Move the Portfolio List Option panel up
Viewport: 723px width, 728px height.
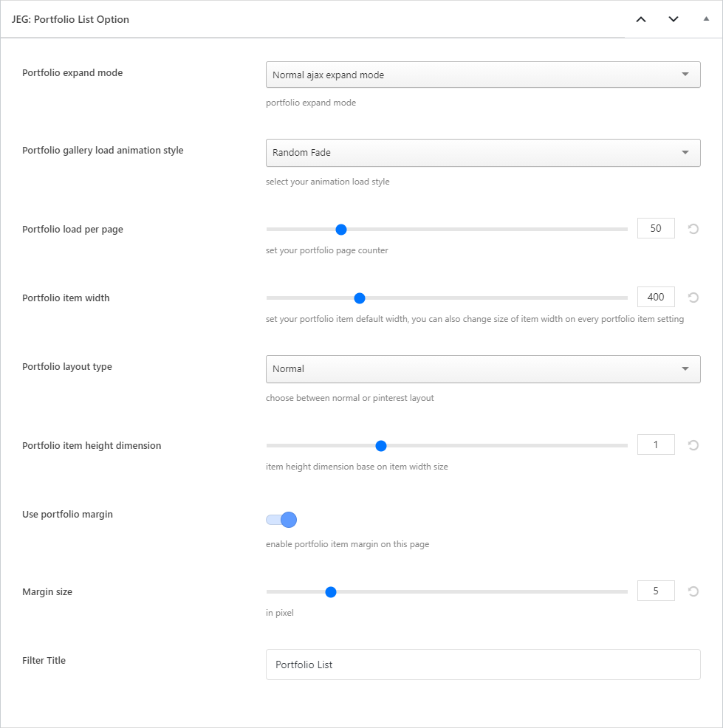(x=641, y=19)
